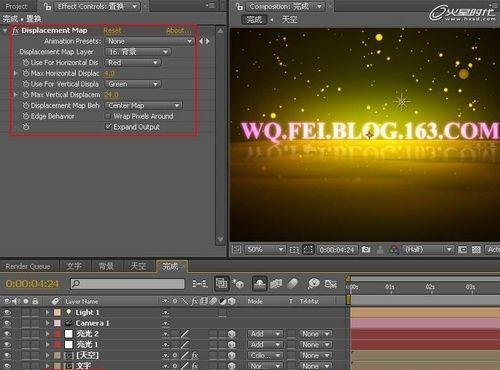Uncheck the Expand Output checkbox
Image resolution: width=500 pixels, height=370 pixels.
point(108,127)
